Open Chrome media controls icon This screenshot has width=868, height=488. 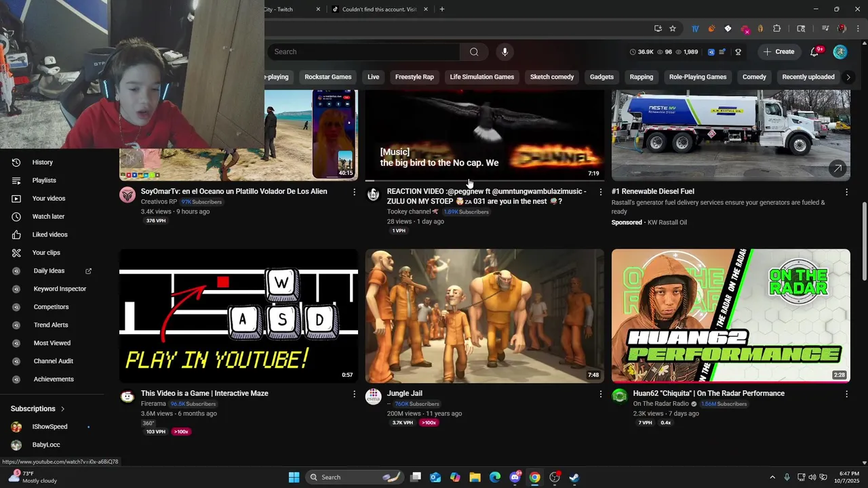pos(825,28)
